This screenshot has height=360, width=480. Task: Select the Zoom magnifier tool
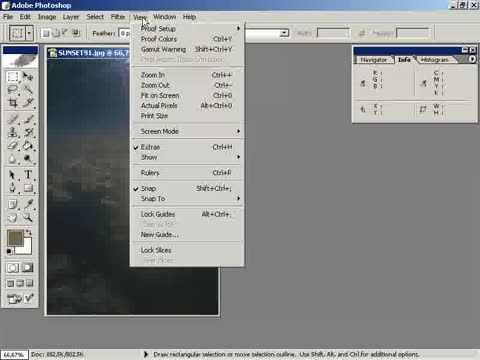(x=28, y=217)
